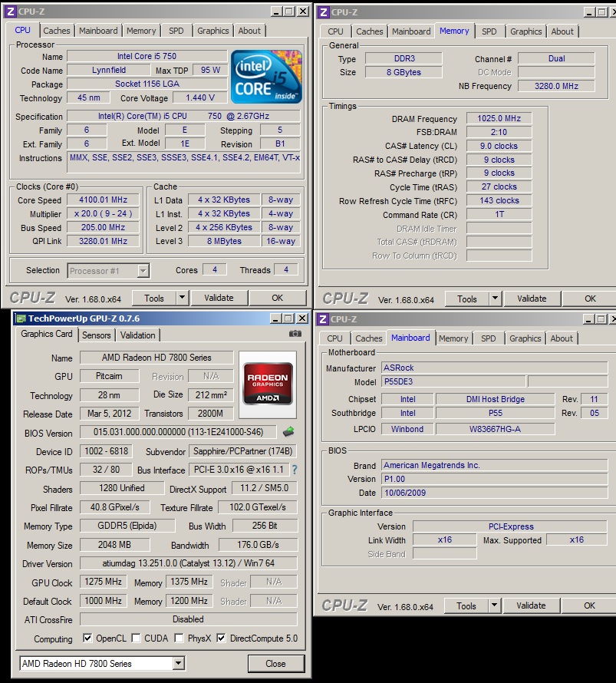Click the BIOS Date 10/06/2009 field
Screen dimensions: 616x683
(495, 493)
